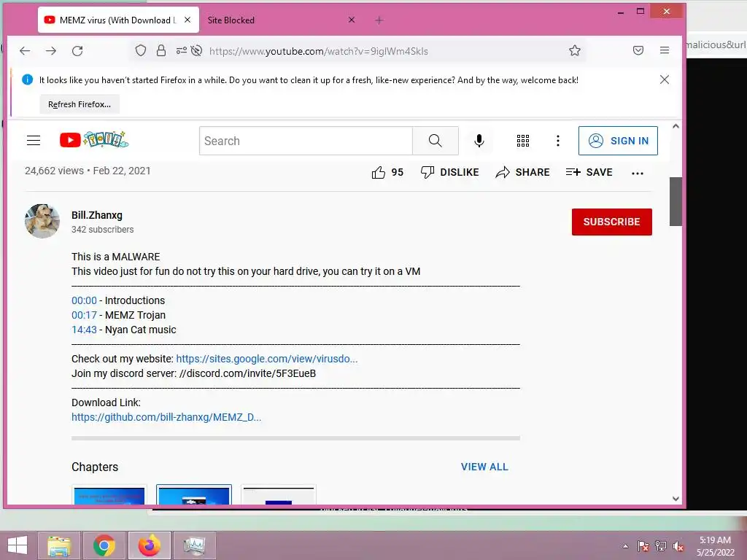
Task: Open the site permissions icon in the address bar
Action: point(181,50)
